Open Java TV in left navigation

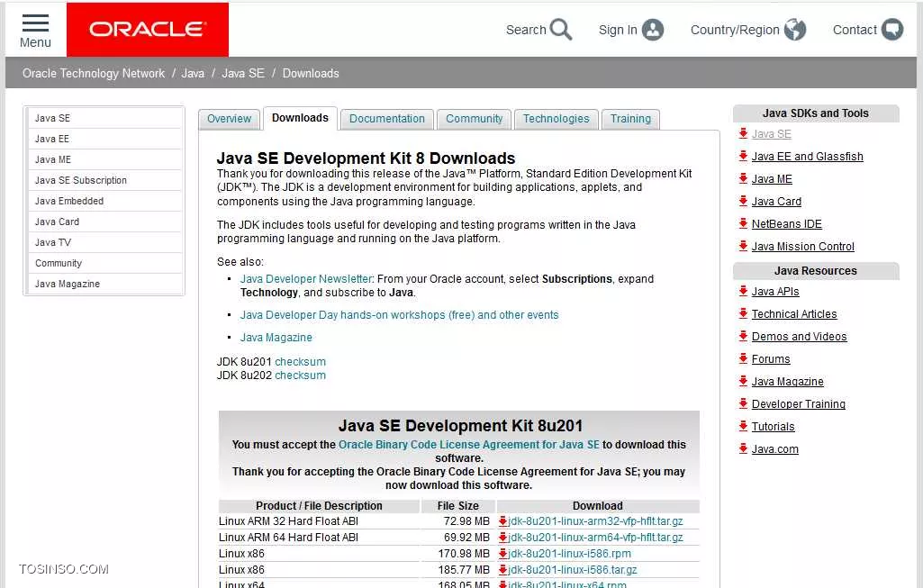(x=104, y=242)
